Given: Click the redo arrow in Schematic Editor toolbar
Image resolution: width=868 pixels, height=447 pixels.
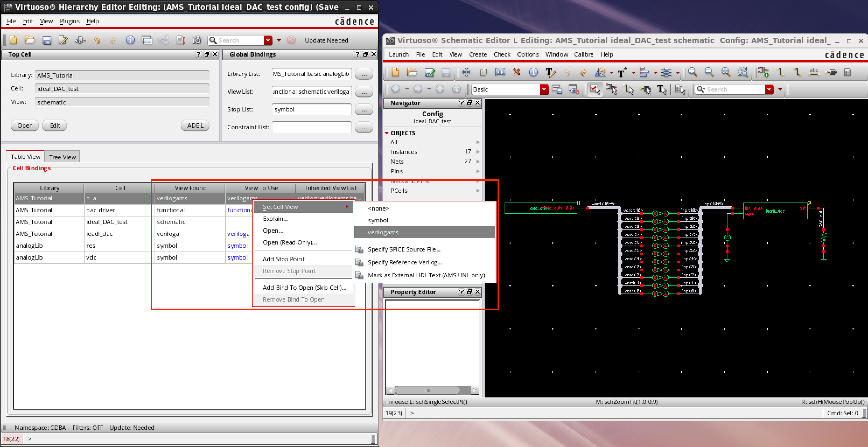Looking at the screenshot, I should point(583,72).
